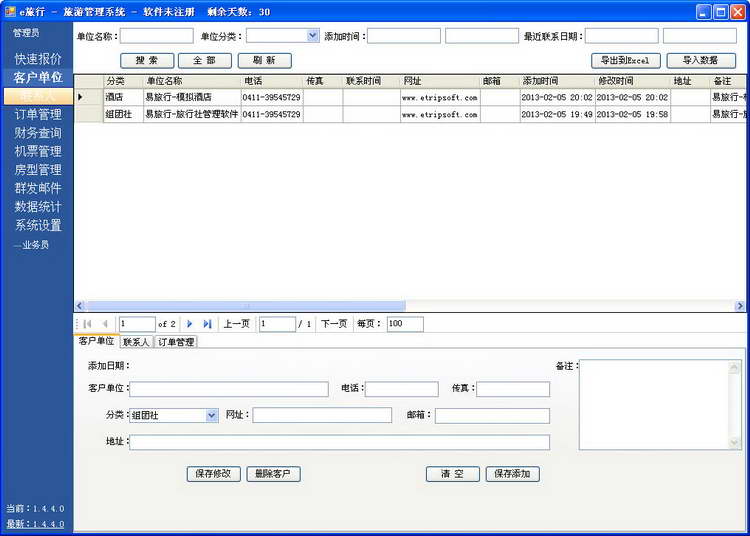Open 系统设置 in sidebar
The width and height of the screenshot is (750, 536).
tap(38, 225)
